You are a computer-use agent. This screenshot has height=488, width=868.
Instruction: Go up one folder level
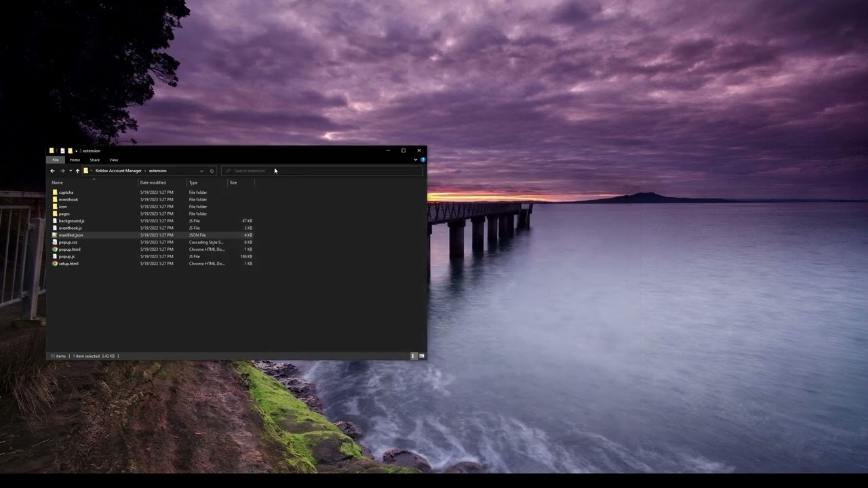(x=77, y=171)
